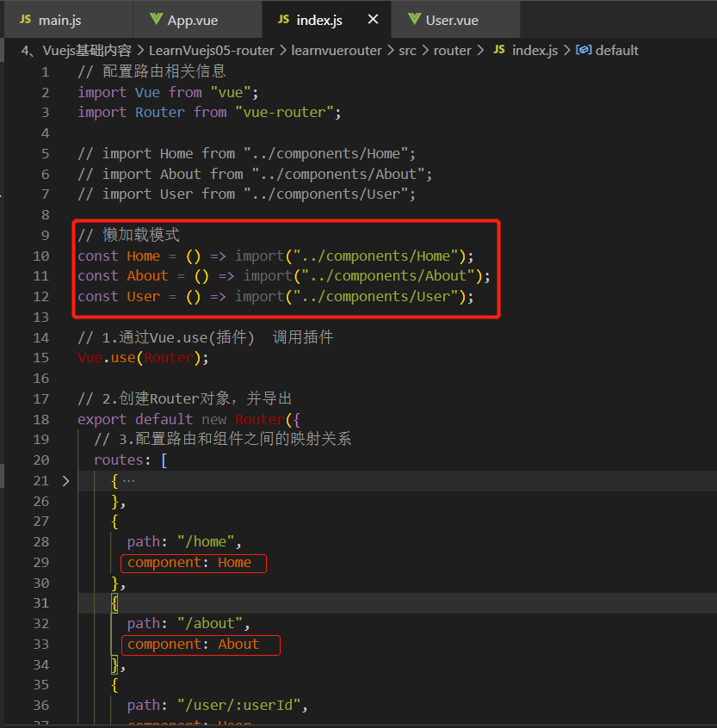Click line number 1 in the gutter
The image size is (717, 728).
coord(45,72)
